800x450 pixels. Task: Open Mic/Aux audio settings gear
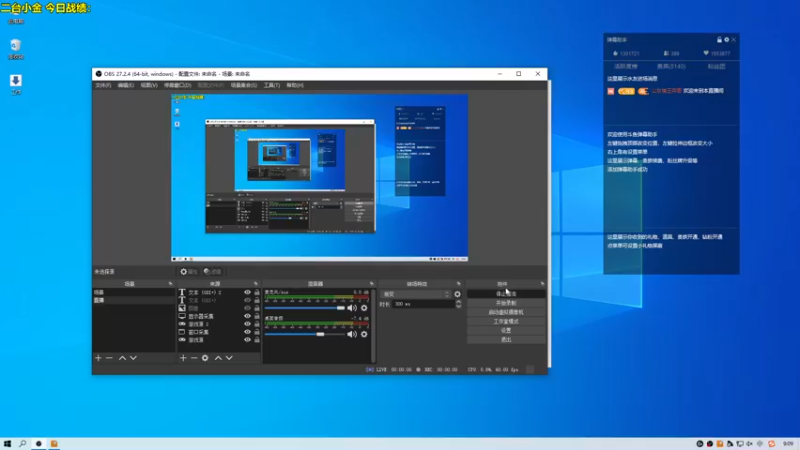tap(364, 308)
